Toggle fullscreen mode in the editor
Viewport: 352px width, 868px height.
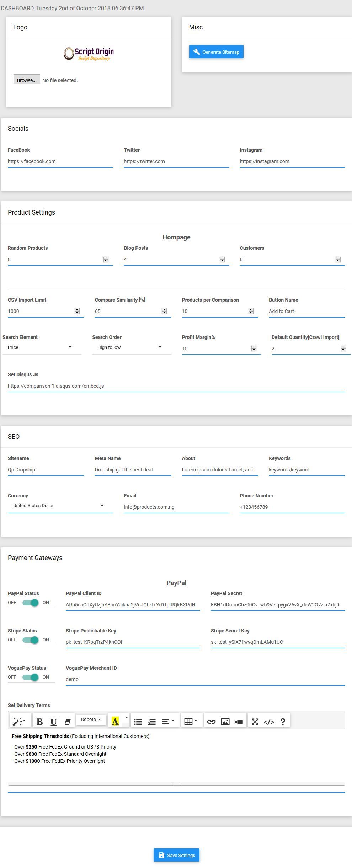pyautogui.click(x=255, y=722)
